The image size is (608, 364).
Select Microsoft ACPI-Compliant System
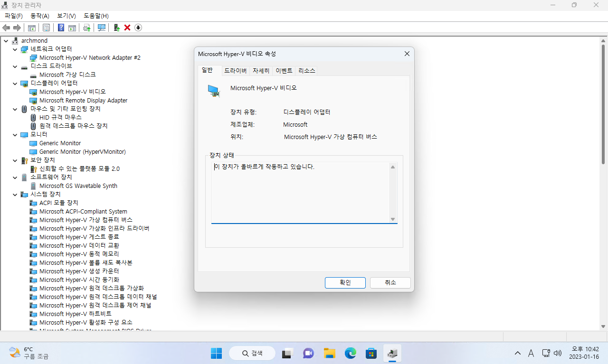[x=84, y=212]
